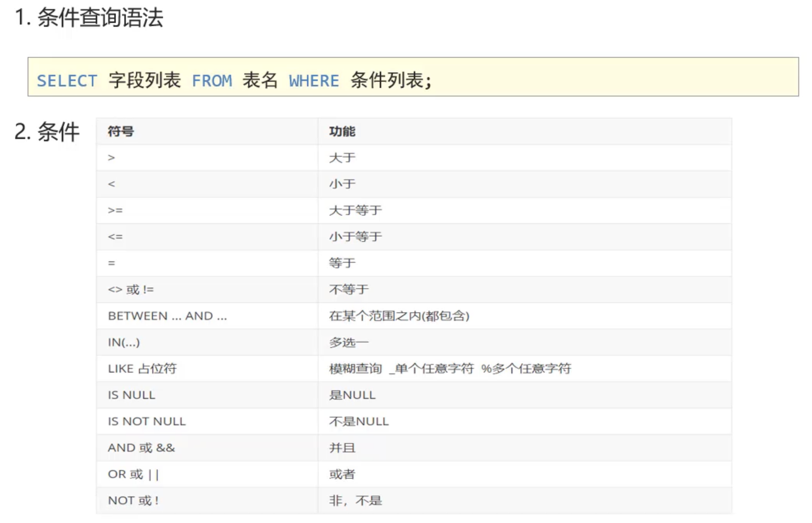This screenshot has height=523, width=812.
Task: Click the WHERE keyword in the code box
Action: [x=314, y=81]
